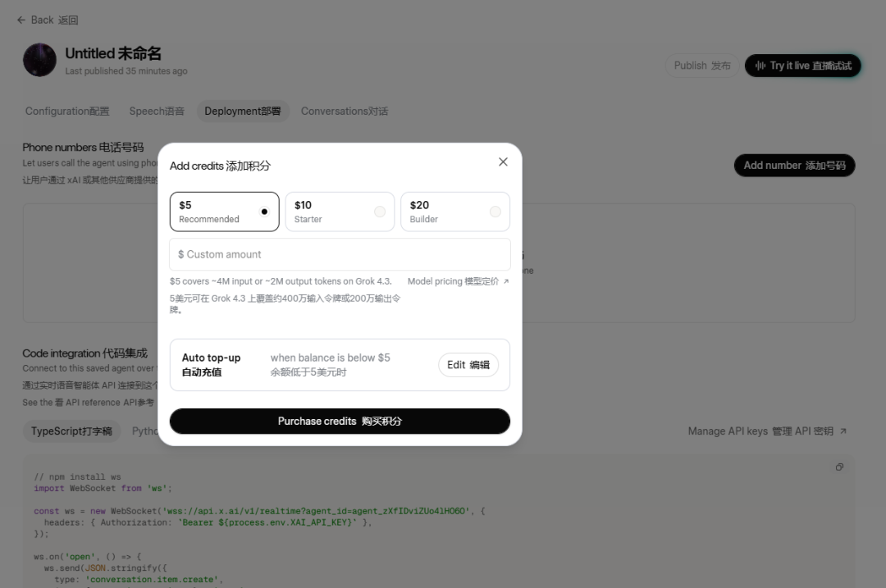Click the Add credits dialog heading

pos(220,166)
